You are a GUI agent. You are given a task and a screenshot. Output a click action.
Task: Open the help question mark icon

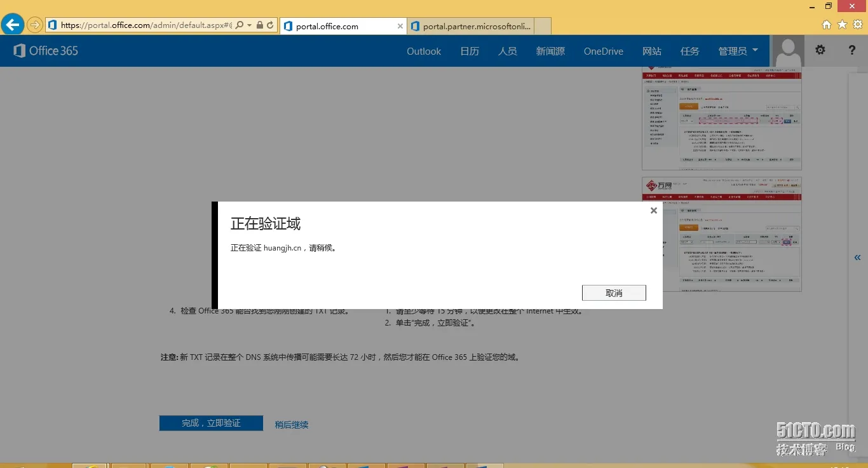click(x=852, y=50)
